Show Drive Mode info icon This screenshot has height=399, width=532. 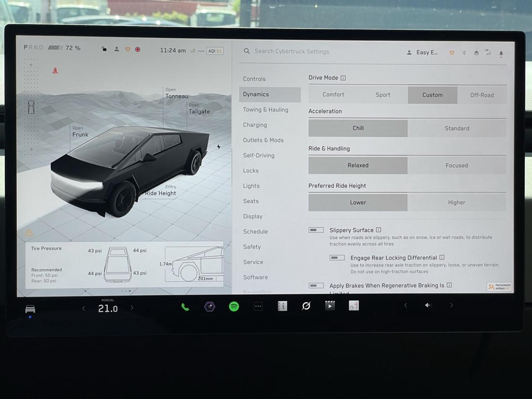coord(343,78)
